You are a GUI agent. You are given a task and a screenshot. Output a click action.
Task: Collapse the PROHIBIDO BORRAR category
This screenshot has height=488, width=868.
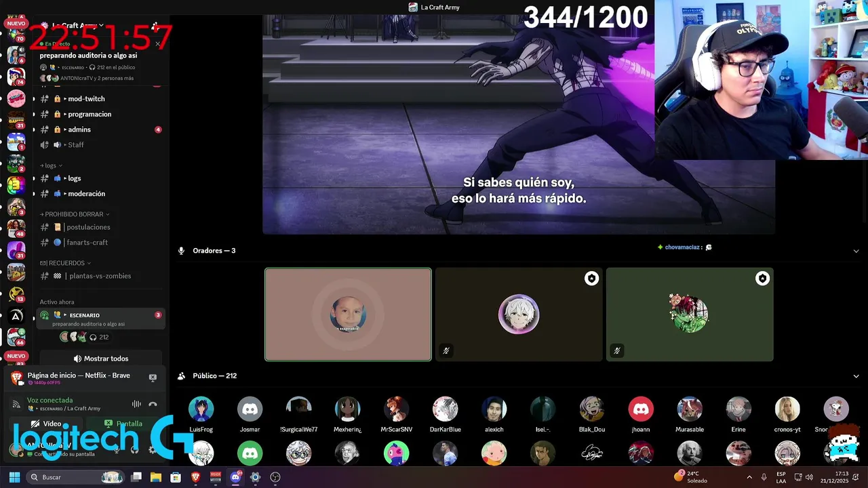point(75,214)
